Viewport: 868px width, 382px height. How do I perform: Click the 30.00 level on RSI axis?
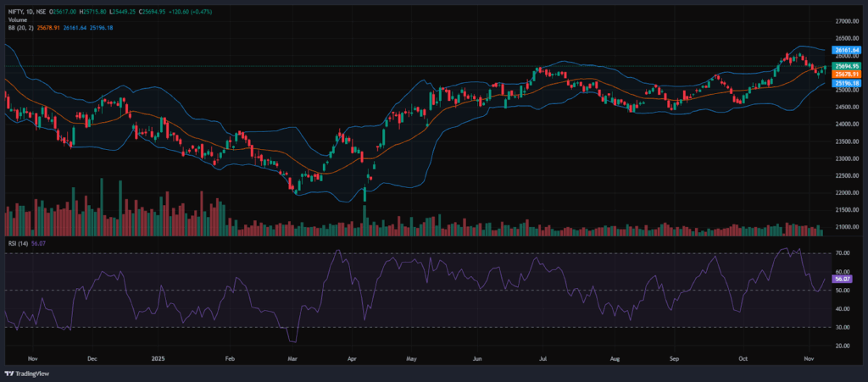(x=843, y=328)
